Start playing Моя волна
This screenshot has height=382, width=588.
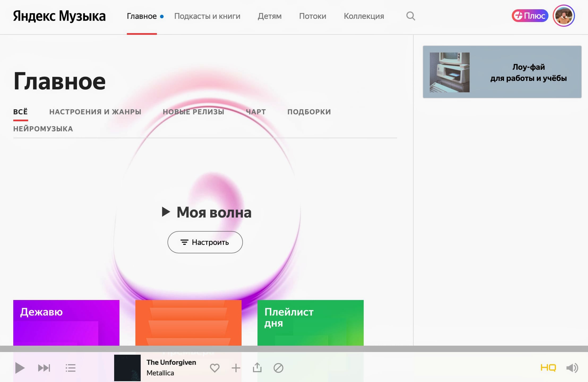pyautogui.click(x=207, y=212)
